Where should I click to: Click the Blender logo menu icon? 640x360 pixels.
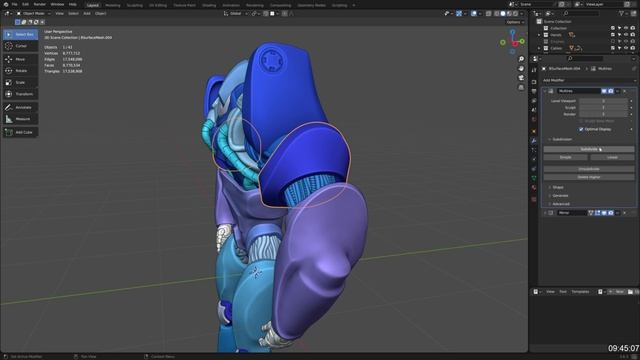coord(6,4)
